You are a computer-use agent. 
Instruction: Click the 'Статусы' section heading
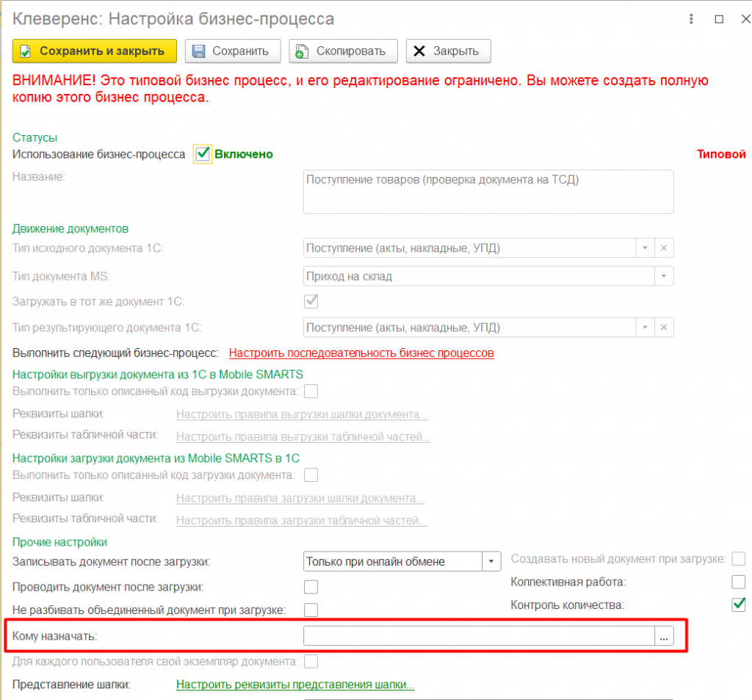tap(35, 137)
